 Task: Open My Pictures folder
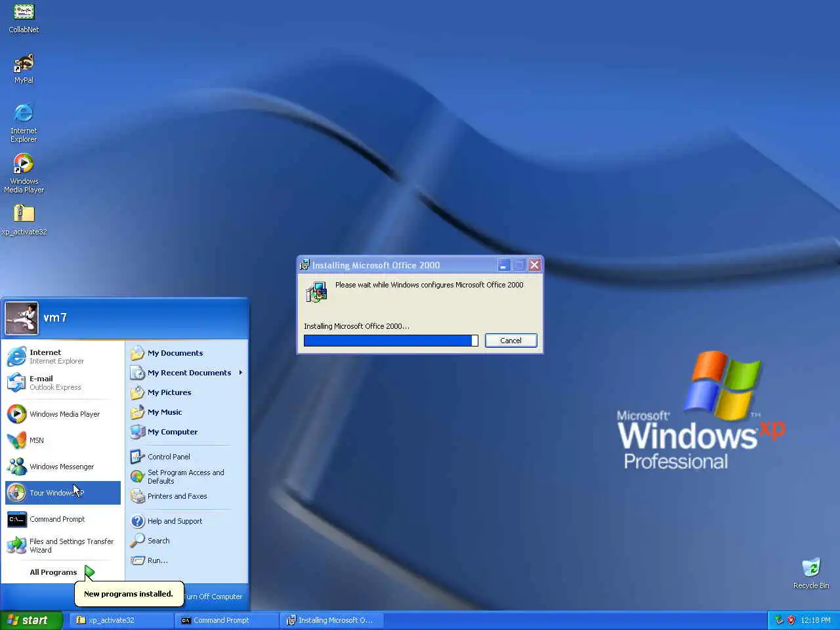click(x=188, y=392)
